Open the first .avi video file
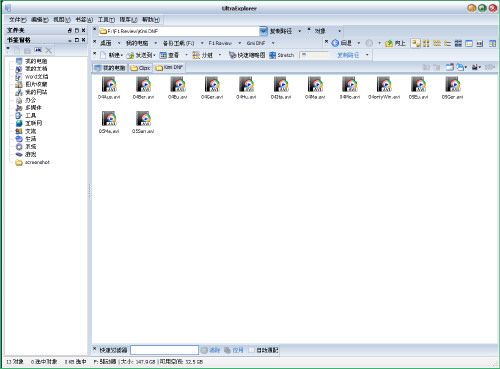500x369 pixels. click(x=109, y=88)
